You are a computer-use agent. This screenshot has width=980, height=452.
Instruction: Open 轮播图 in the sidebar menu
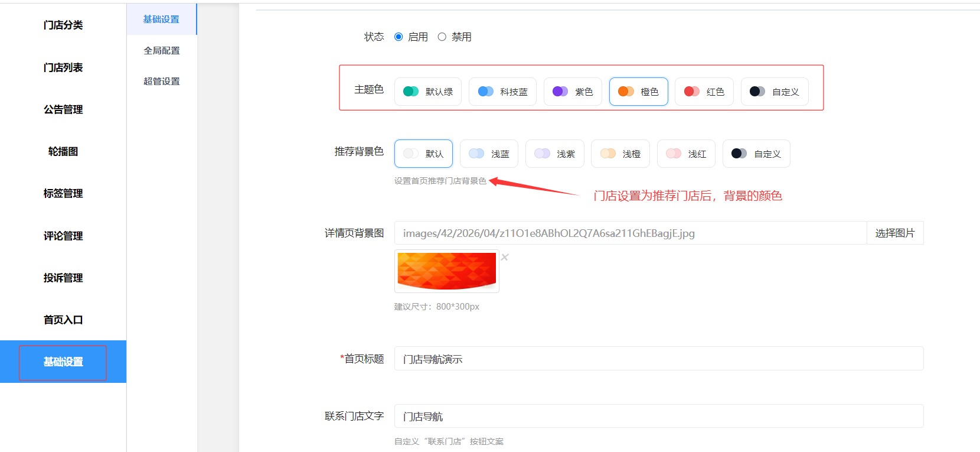coord(63,151)
